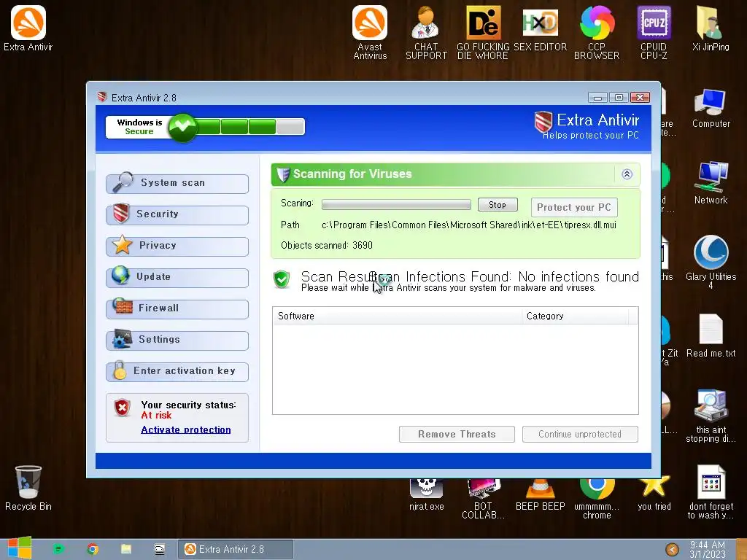747x560 pixels.
Task: Open the CPUID CPU-Z desktop icon
Action: [654, 32]
